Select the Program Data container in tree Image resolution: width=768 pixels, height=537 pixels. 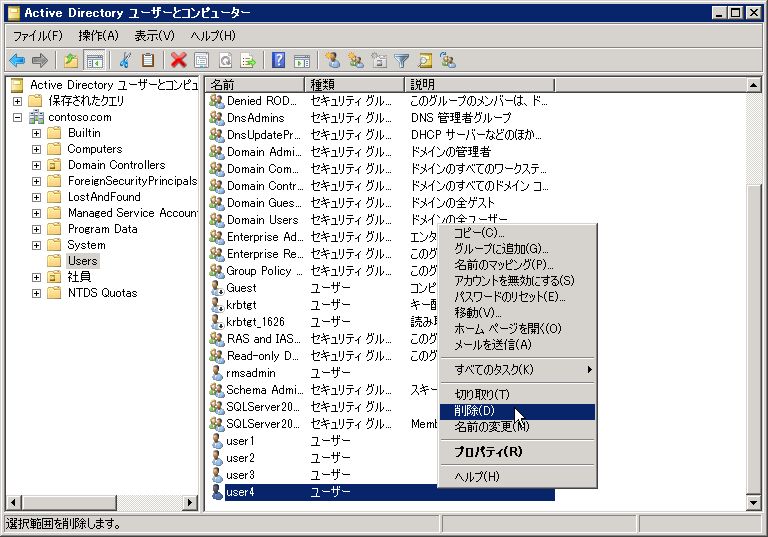coord(102,229)
